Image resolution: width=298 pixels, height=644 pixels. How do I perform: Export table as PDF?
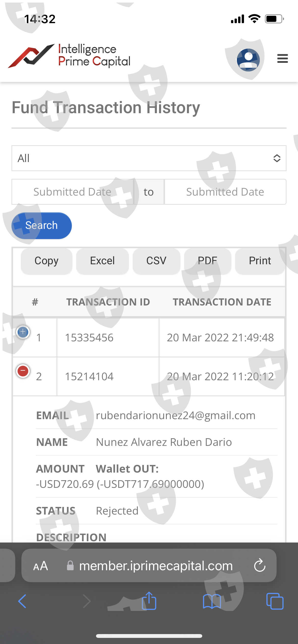[208, 261]
